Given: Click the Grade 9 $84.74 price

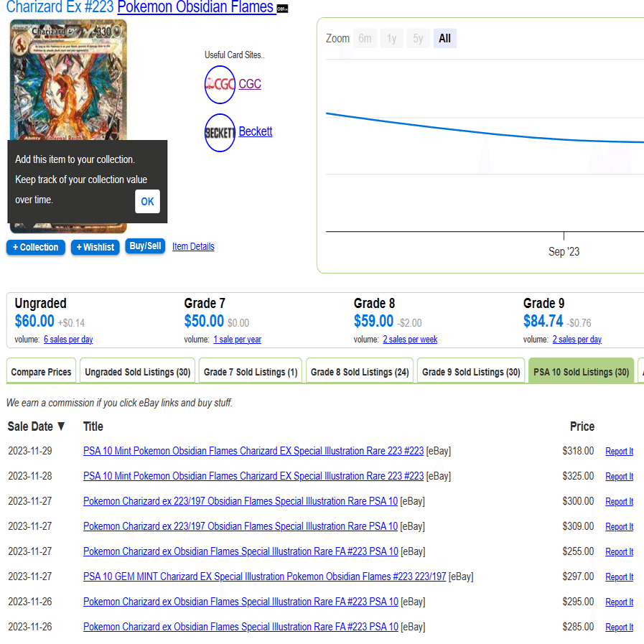Looking at the screenshot, I should pos(543,321).
